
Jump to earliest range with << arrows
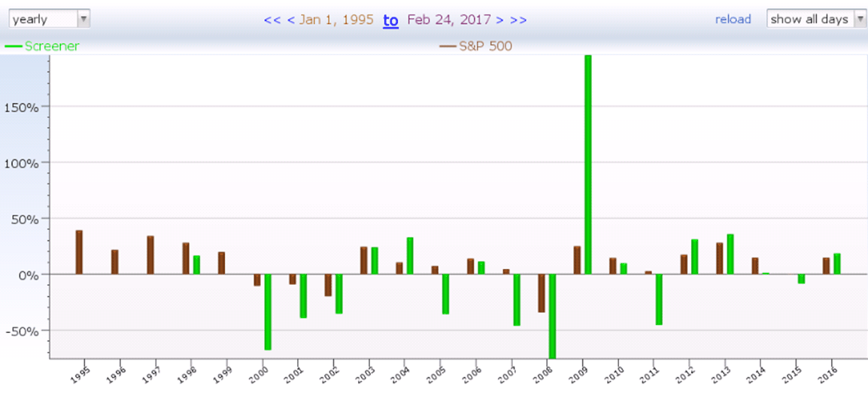[x=273, y=20]
